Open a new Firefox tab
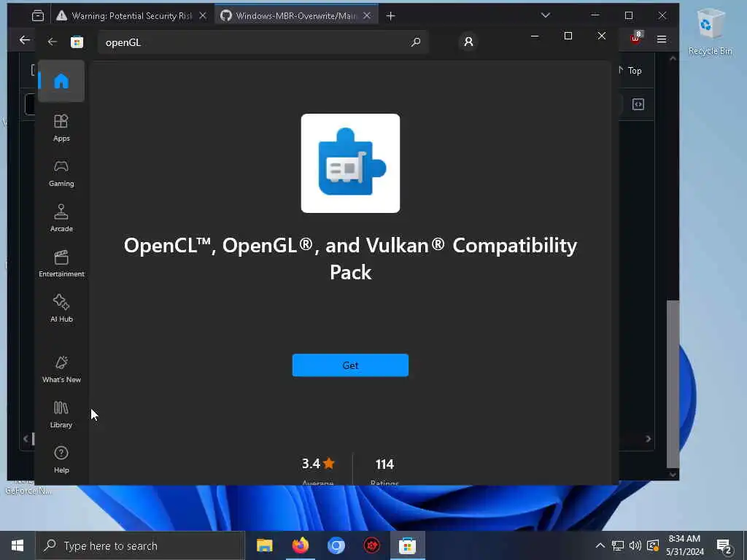The width and height of the screenshot is (747, 560). pos(391,16)
